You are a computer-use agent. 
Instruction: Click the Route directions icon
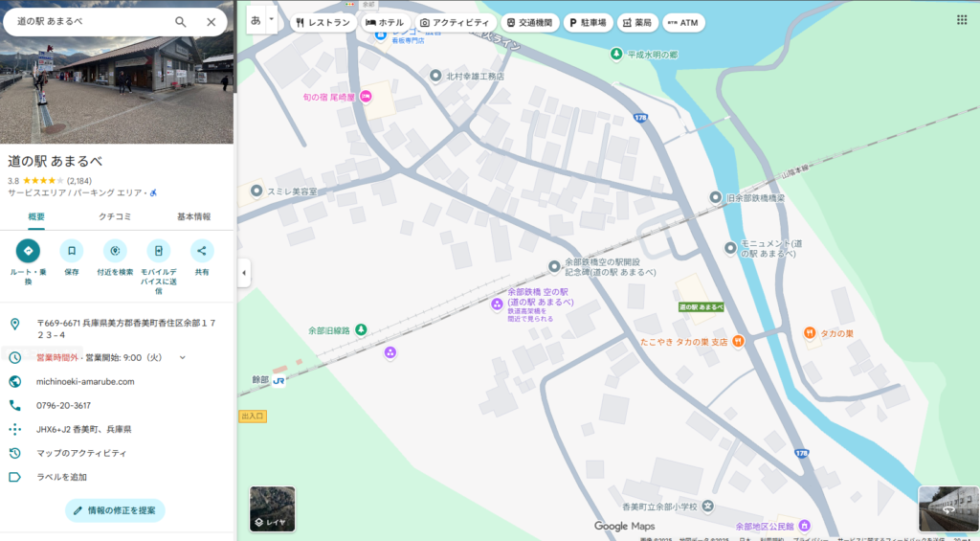click(x=28, y=251)
